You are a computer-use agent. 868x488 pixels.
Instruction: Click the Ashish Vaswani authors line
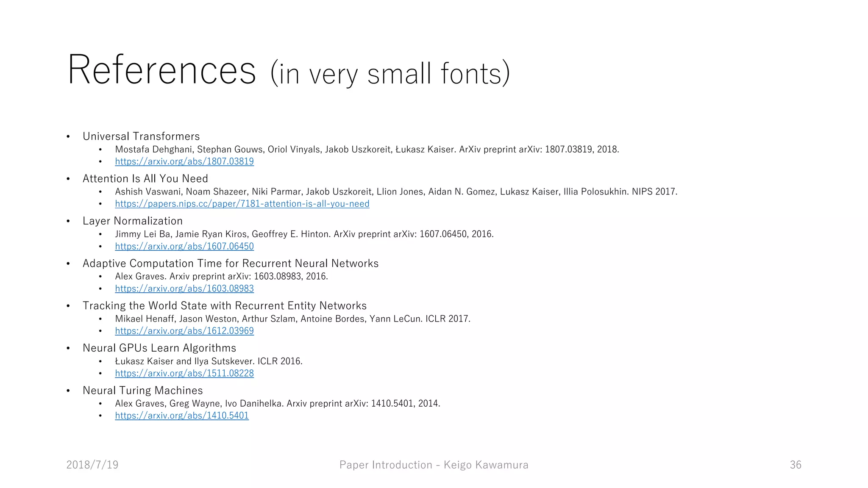click(396, 192)
